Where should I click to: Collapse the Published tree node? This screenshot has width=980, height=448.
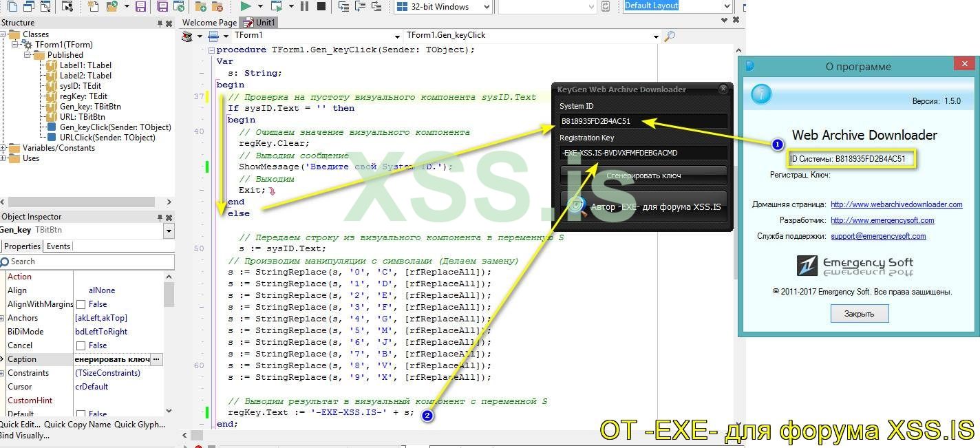point(28,55)
